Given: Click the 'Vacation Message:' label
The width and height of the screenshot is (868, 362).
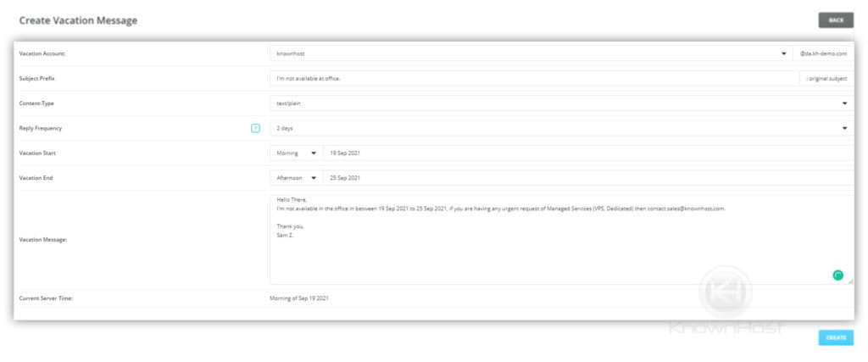Looking at the screenshot, I should coord(43,240).
